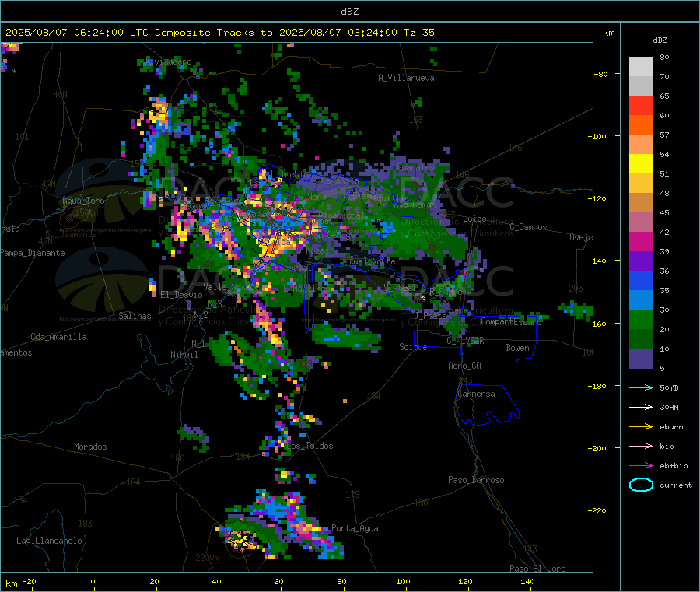Click the 'Pampa_Diamante' map label

tap(32, 253)
